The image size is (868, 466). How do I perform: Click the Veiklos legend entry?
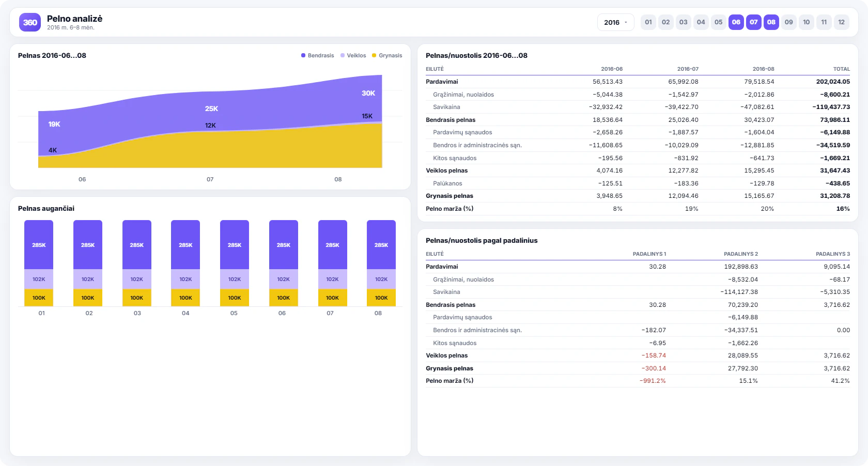click(353, 55)
